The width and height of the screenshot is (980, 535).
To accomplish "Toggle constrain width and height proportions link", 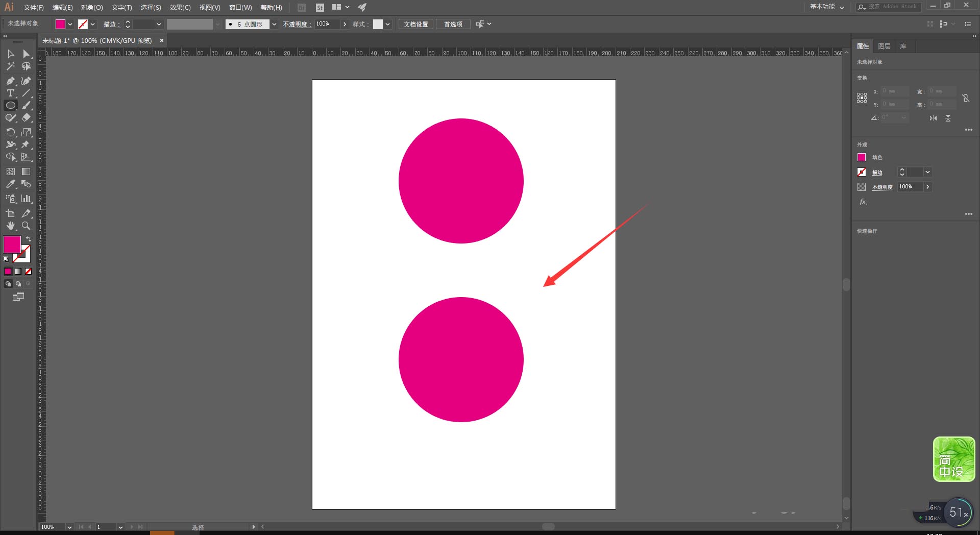I will (x=966, y=98).
